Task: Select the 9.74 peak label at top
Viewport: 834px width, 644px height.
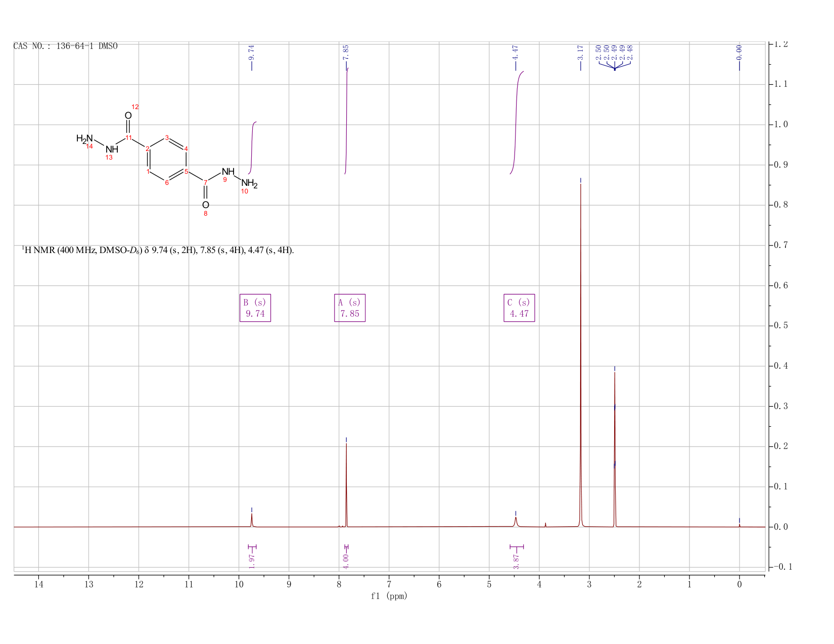Action: [252, 53]
